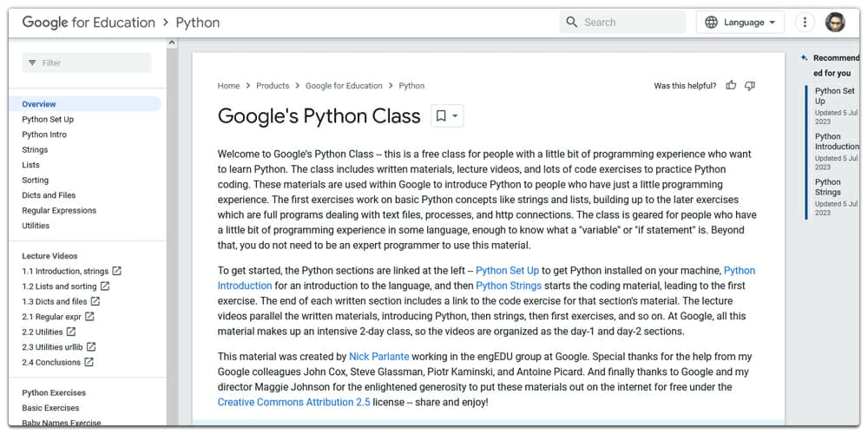Screen dimensions: 868x434
Task: Open the Language dropdown
Action: pyautogui.click(x=740, y=23)
